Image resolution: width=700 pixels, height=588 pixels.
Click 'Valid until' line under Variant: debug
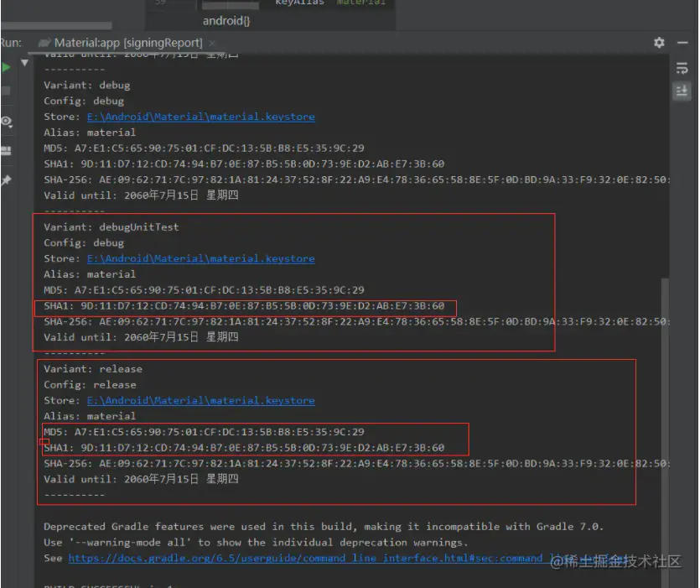coord(141,195)
